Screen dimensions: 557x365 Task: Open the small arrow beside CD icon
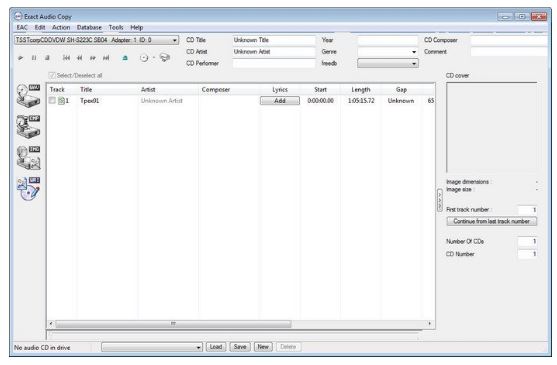[154, 58]
